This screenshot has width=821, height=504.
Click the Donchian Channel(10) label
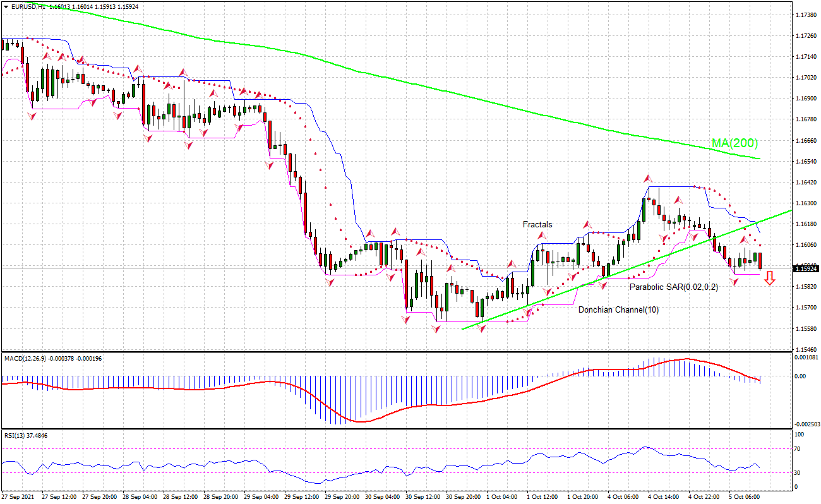618,310
